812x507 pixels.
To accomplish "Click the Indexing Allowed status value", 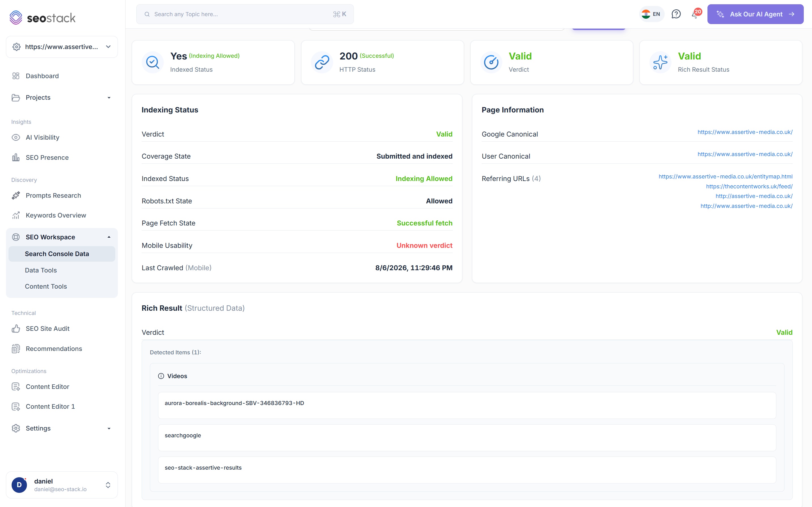I will [x=424, y=179].
